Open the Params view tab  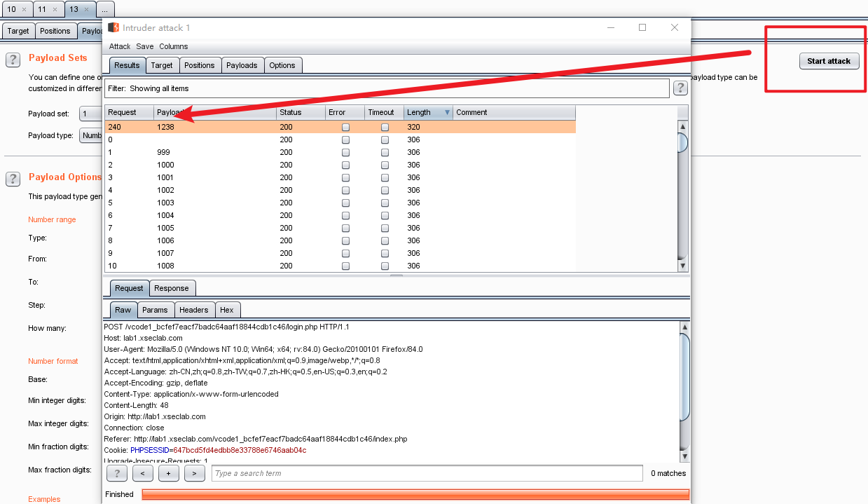(155, 310)
